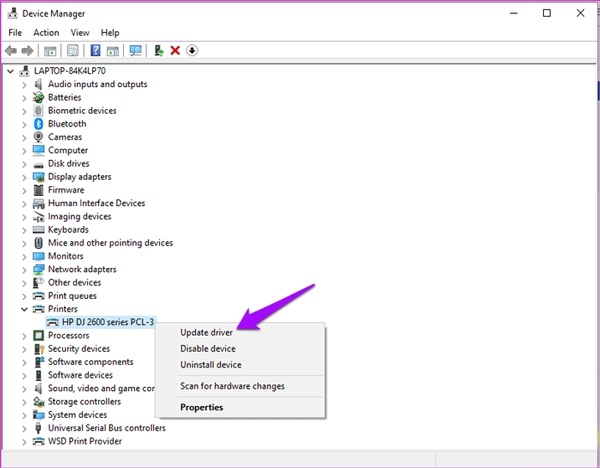Screen dimensions: 600x468
Task: Click the Batteries category icon
Action: click(39, 97)
